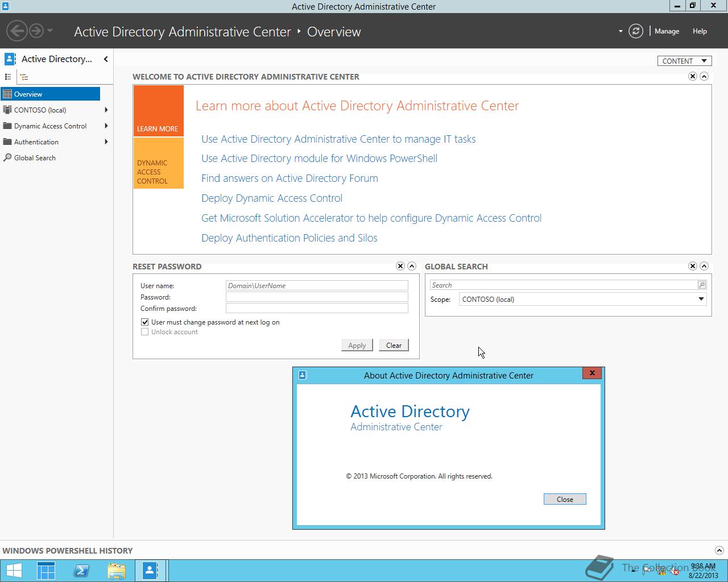728x582 pixels.
Task: Select Overview in navigation pane
Action: click(51, 94)
